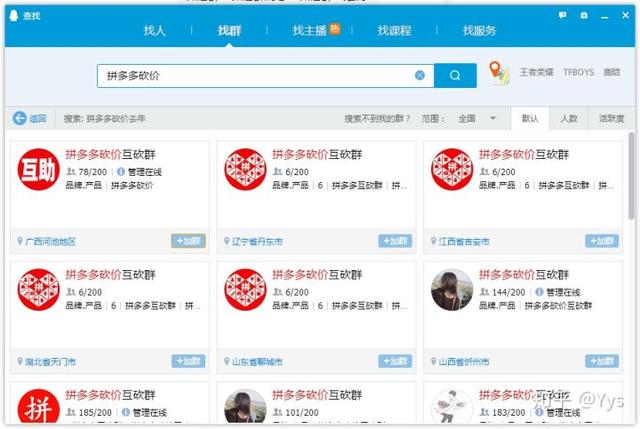Click the 拼 avatar in the bottom-left card
This screenshot has height=429, width=640.
(38, 410)
